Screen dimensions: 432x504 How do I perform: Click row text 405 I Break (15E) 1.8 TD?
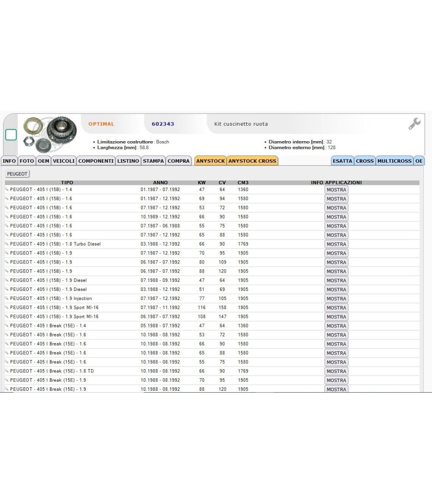click(x=52, y=371)
